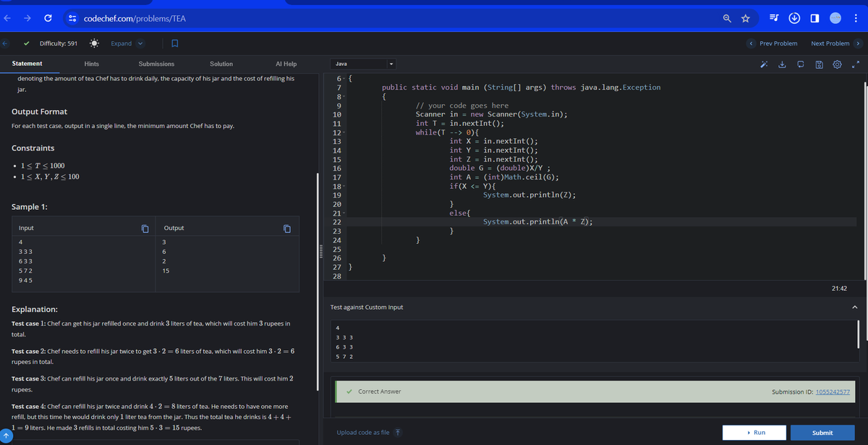Collapse the main method at line 8

coord(343,96)
